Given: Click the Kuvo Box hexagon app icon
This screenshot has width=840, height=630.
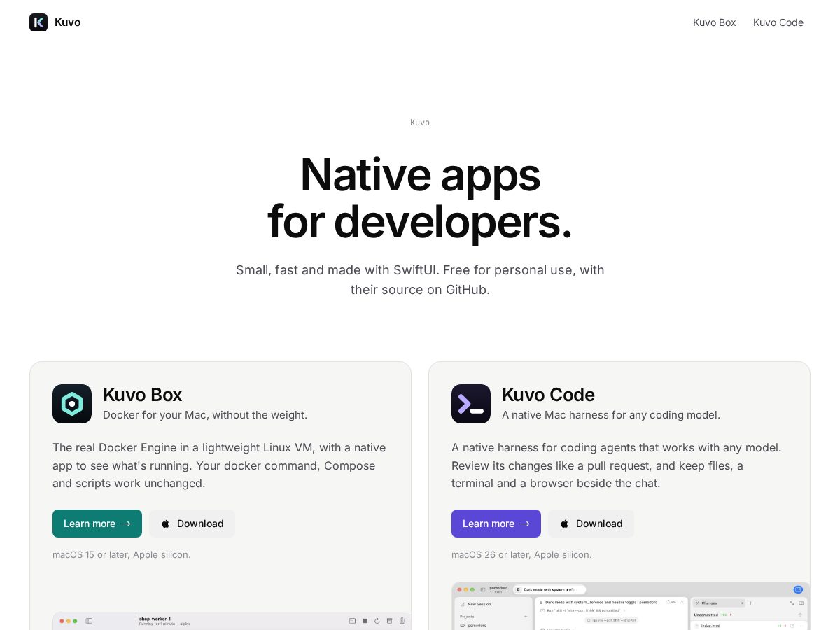Looking at the screenshot, I should pyautogui.click(x=72, y=404).
